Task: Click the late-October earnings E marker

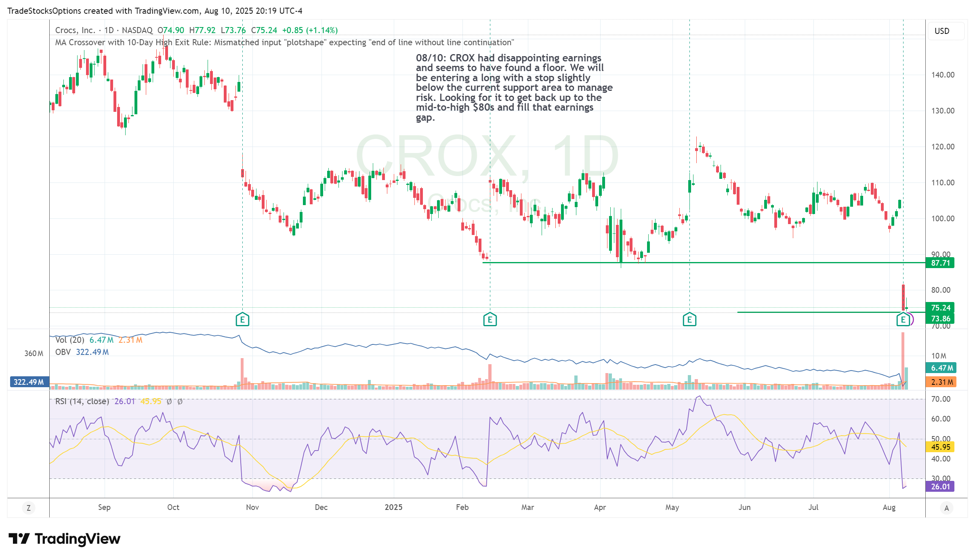Action: [242, 320]
